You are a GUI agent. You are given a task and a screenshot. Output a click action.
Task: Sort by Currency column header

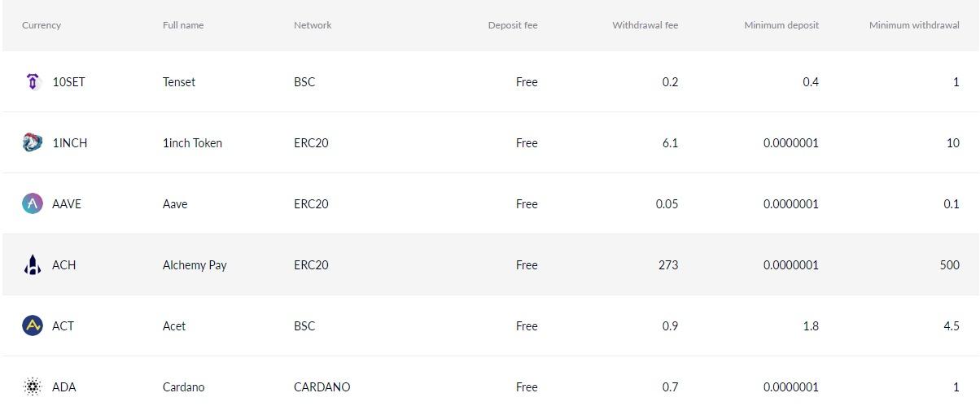42,25
